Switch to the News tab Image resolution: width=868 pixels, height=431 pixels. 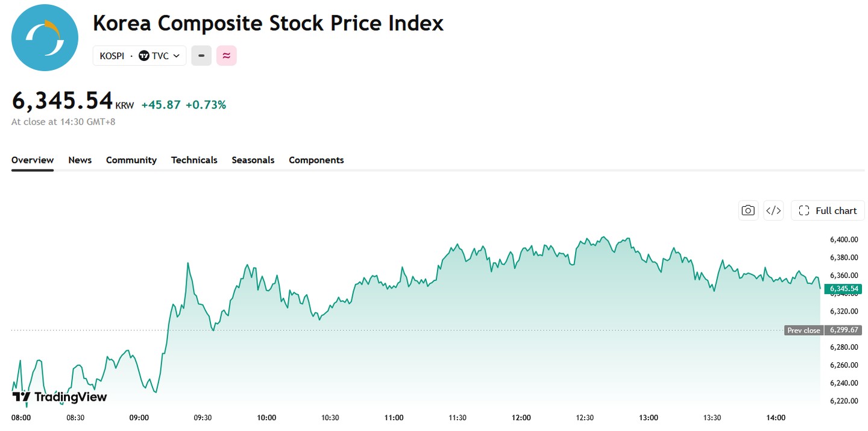pyautogui.click(x=80, y=160)
